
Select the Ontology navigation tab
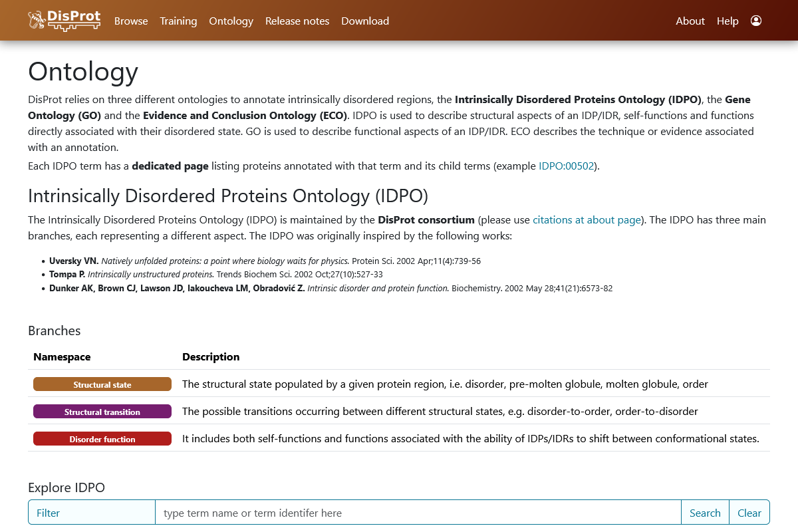click(x=231, y=21)
